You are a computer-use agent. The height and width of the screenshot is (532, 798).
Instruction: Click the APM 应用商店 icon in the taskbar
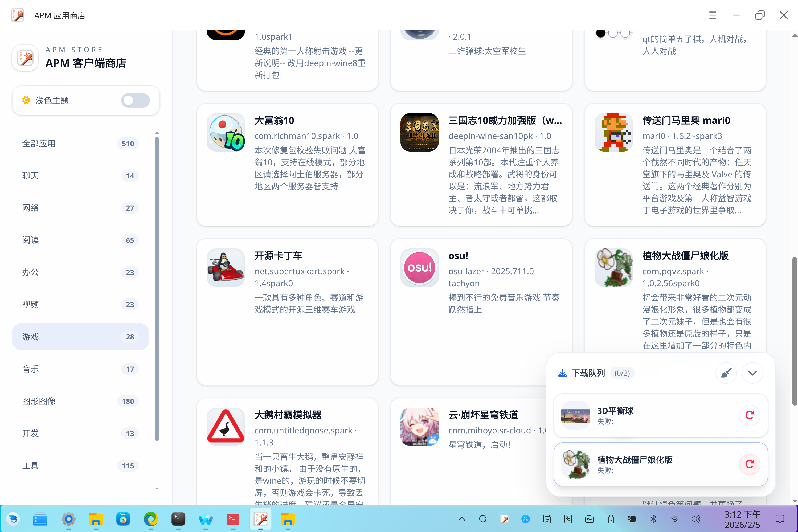coord(260,519)
